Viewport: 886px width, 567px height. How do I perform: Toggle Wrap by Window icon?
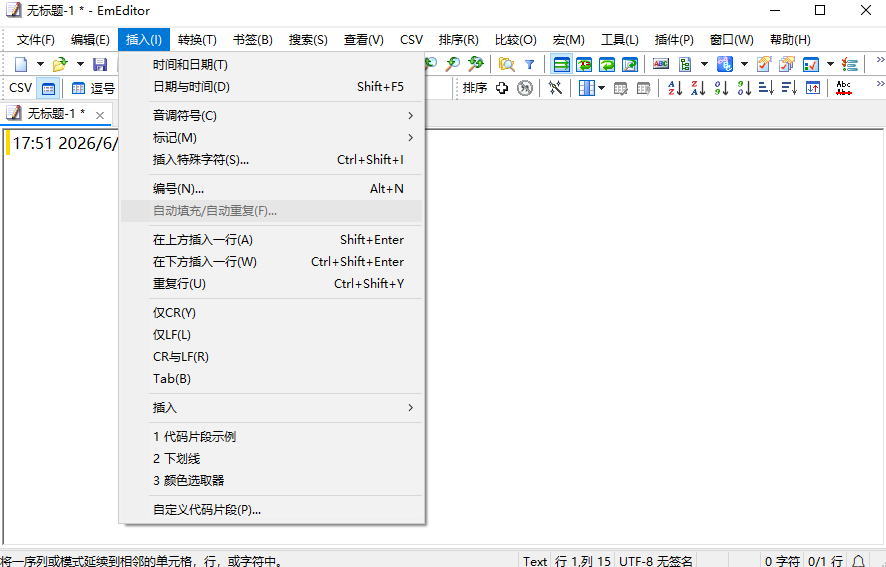607,64
